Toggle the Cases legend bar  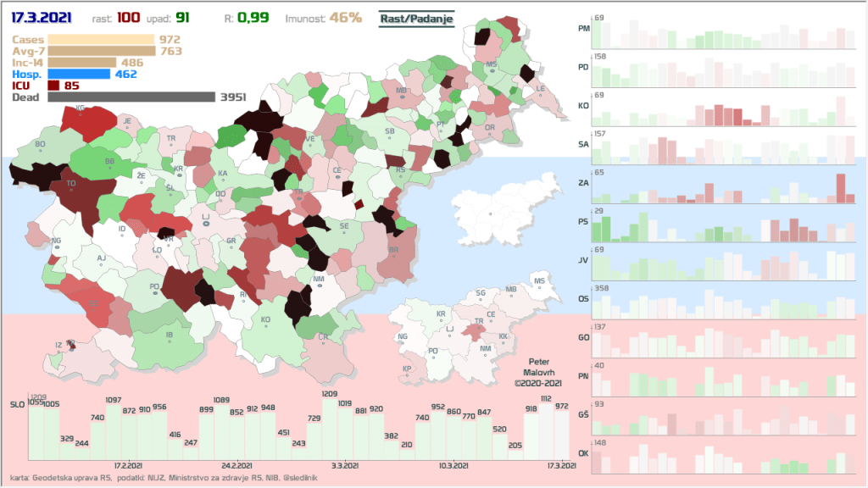point(102,39)
